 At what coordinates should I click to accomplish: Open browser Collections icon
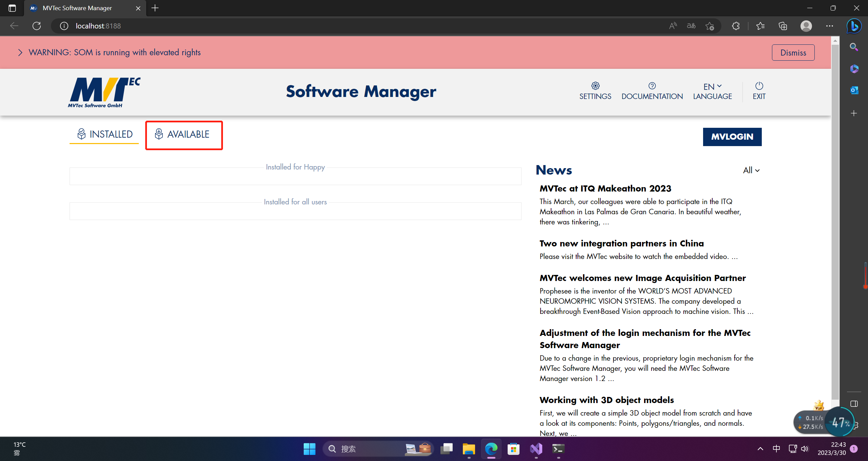[782, 26]
